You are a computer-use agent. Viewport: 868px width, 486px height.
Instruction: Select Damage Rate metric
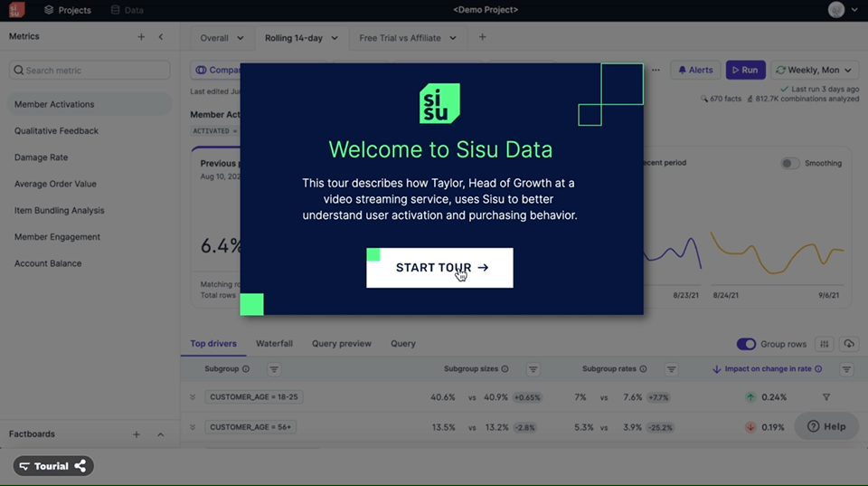click(x=41, y=157)
